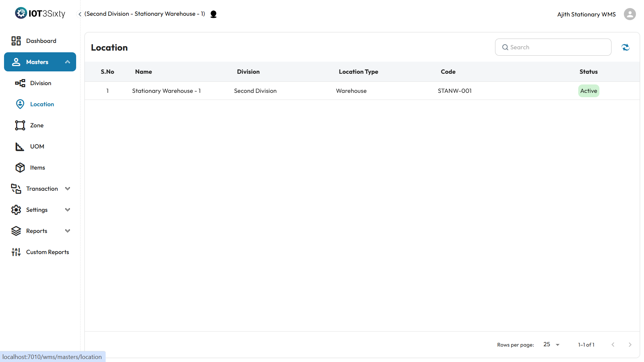The height and width of the screenshot is (362, 644).
Task: Open the rows per page dropdown
Action: tap(551, 345)
